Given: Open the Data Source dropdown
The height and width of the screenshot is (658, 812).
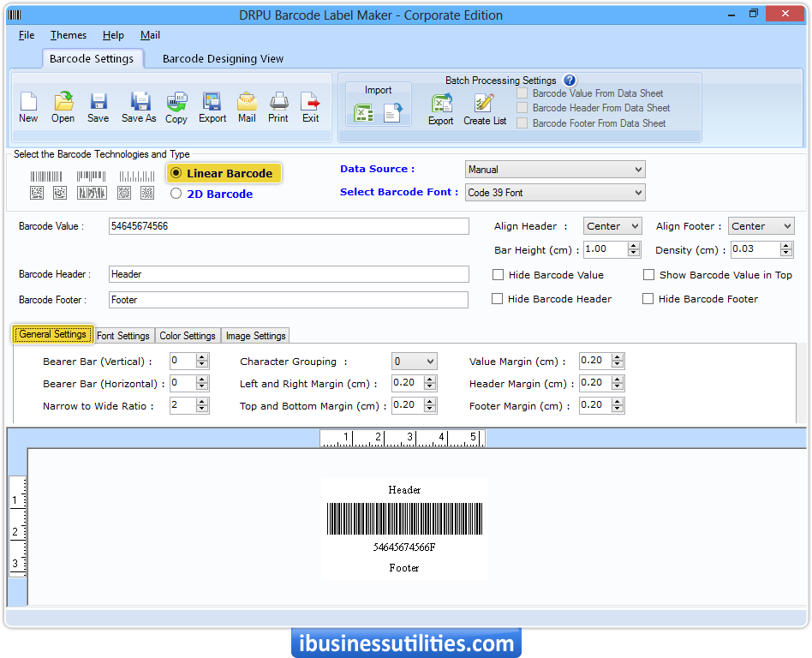Looking at the screenshot, I should point(555,170).
